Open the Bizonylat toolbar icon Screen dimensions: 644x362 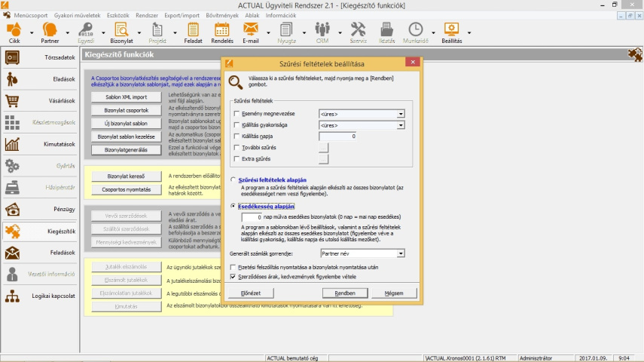point(121,32)
